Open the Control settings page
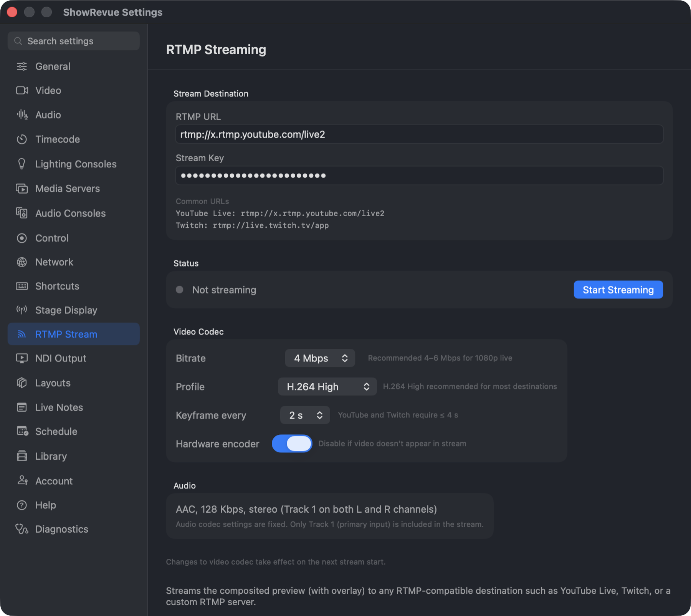 (x=73, y=238)
